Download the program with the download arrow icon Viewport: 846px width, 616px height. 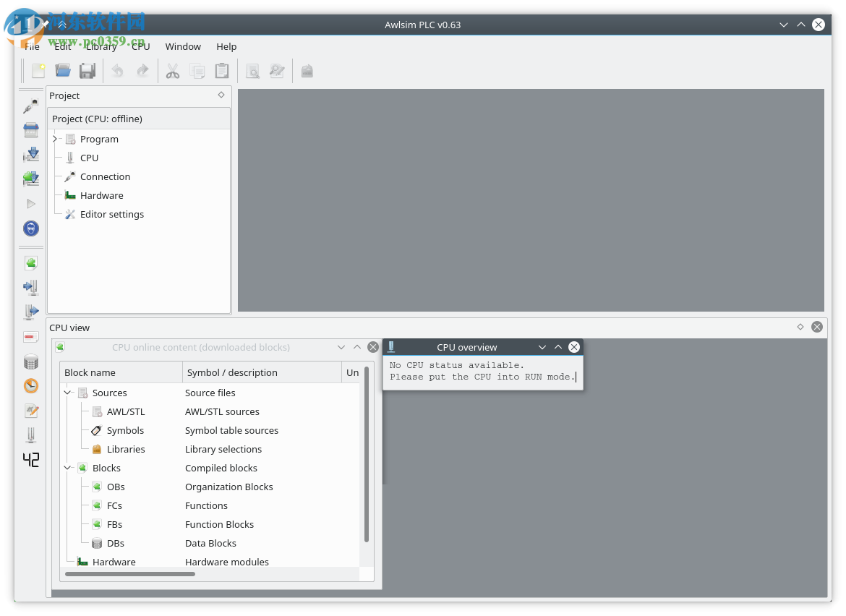[30, 154]
